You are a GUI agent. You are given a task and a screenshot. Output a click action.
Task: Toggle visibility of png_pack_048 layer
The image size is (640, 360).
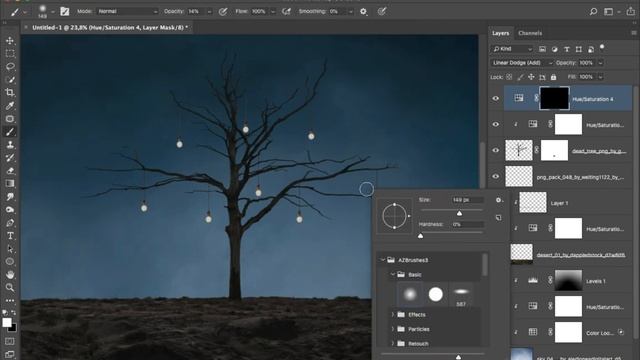496,176
